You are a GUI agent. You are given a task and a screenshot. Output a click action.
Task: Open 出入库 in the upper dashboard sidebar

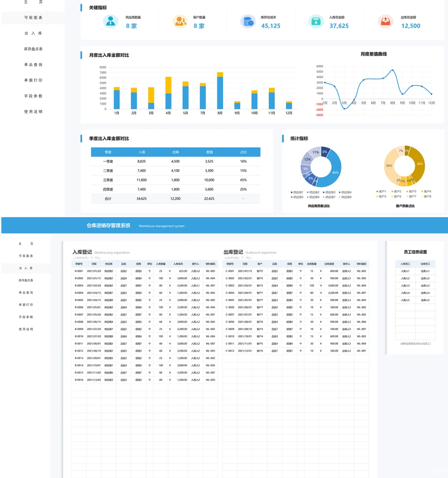33,33
